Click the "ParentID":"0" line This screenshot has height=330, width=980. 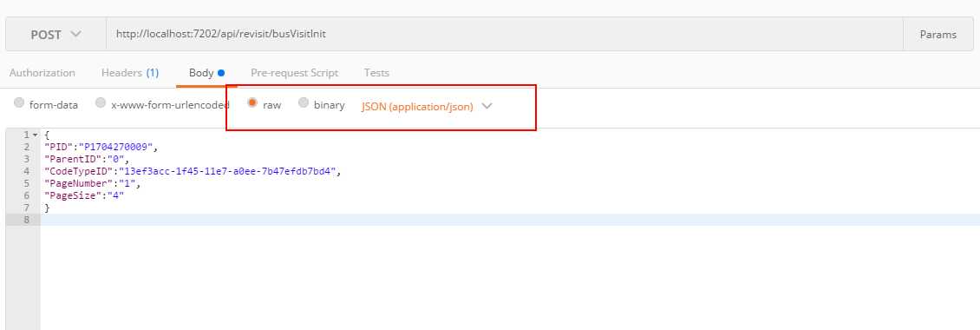[86, 159]
